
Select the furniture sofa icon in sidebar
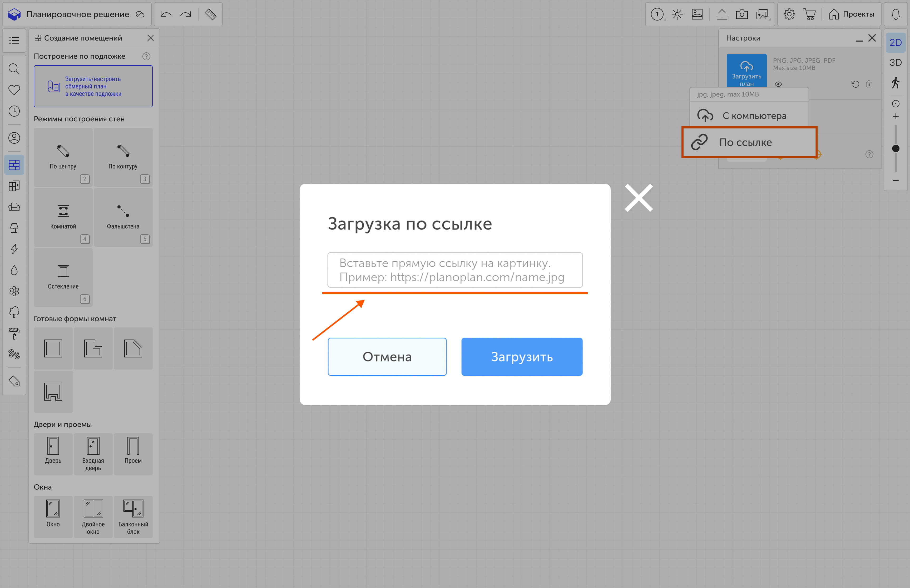click(14, 207)
